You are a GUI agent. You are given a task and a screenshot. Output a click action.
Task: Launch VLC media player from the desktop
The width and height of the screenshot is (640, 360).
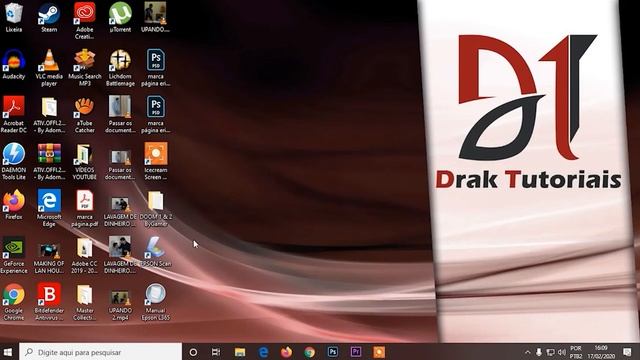coord(49,68)
